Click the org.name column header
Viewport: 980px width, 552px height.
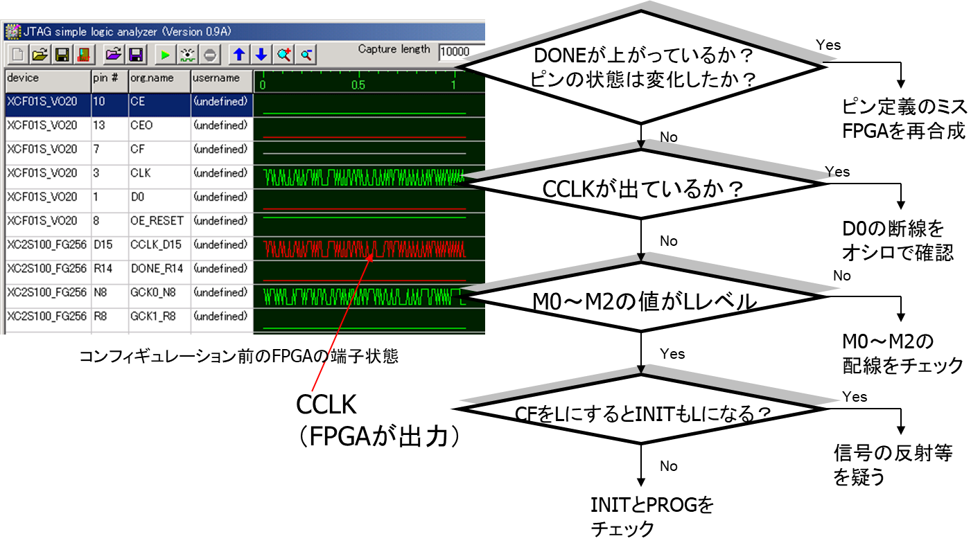(159, 78)
